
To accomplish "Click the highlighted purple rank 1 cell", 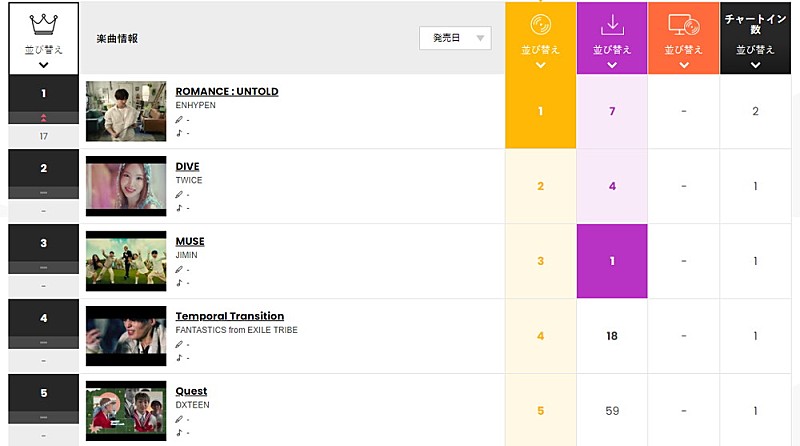I will [612, 261].
